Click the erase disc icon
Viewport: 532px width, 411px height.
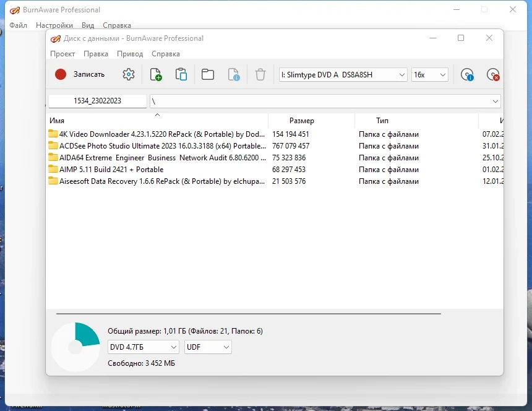(x=493, y=74)
